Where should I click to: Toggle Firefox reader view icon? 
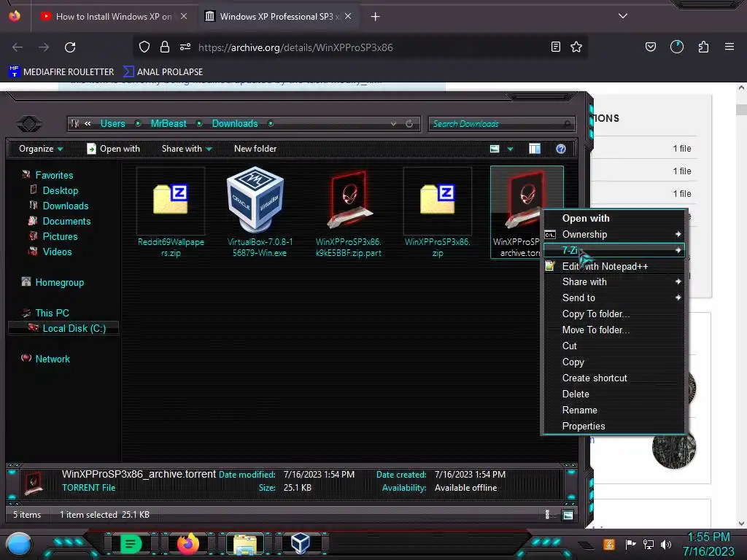pyautogui.click(x=555, y=47)
